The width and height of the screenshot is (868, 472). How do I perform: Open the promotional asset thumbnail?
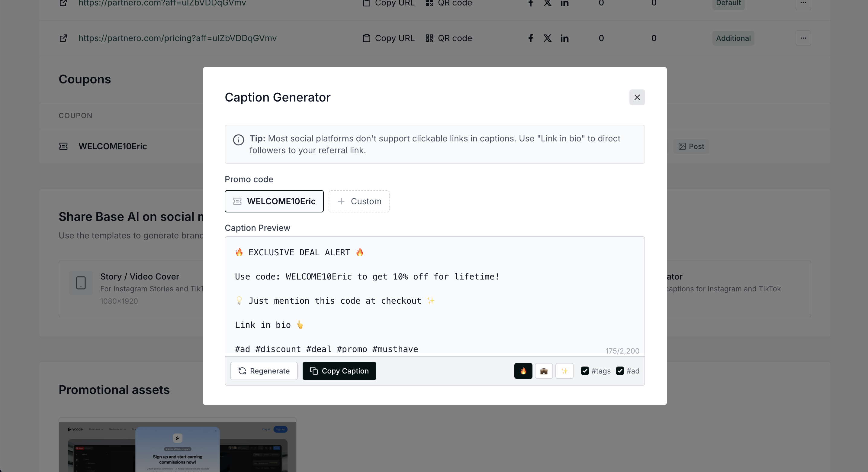178,447
